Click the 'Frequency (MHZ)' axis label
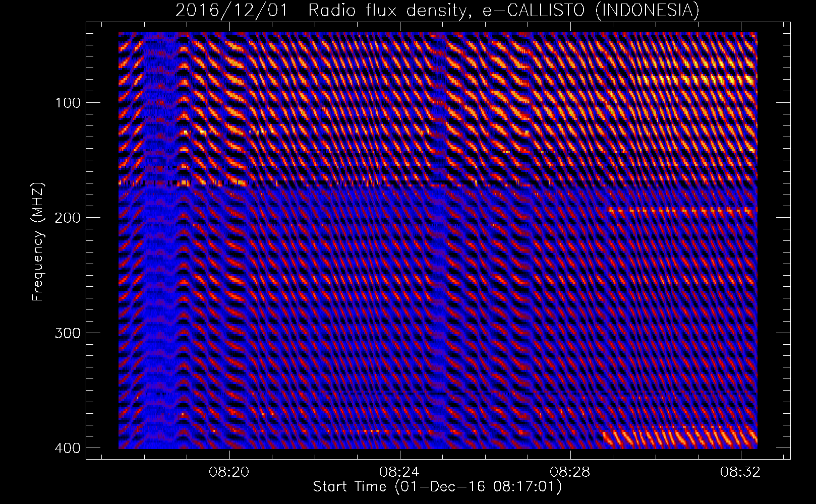This screenshot has width=816, height=504. point(38,242)
